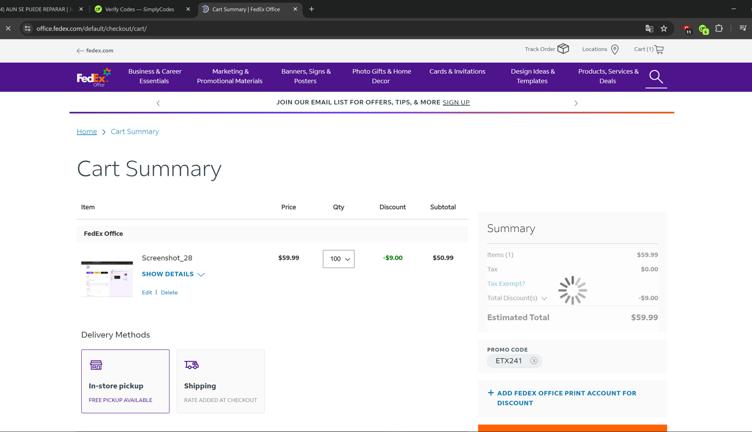Open the cart icon in header
The width and height of the screenshot is (752, 432).
[x=659, y=49]
